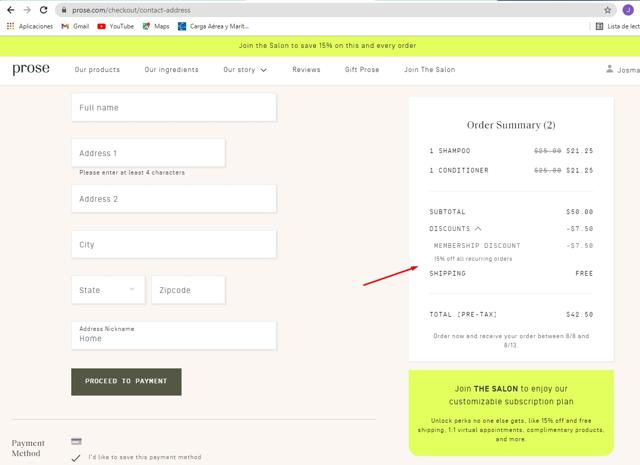Image resolution: width=640 pixels, height=465 pixels.
Task: Click the MEMBERSHIP DISCOUNT label
Action: click(x=477, y=246)
